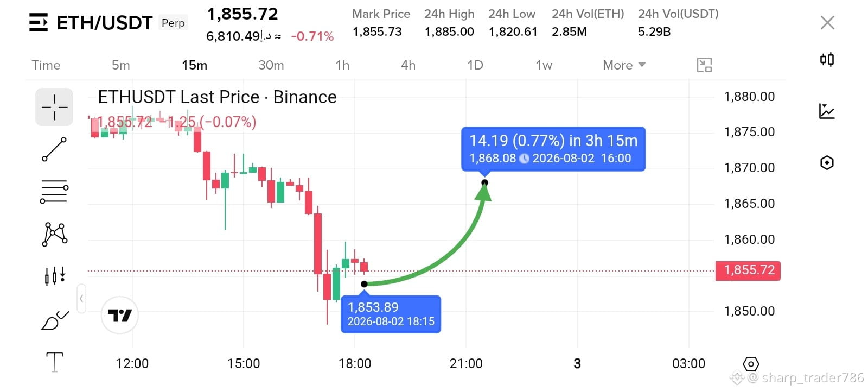
Task: Select the trend line drawing tool
Action: point(54,149)
